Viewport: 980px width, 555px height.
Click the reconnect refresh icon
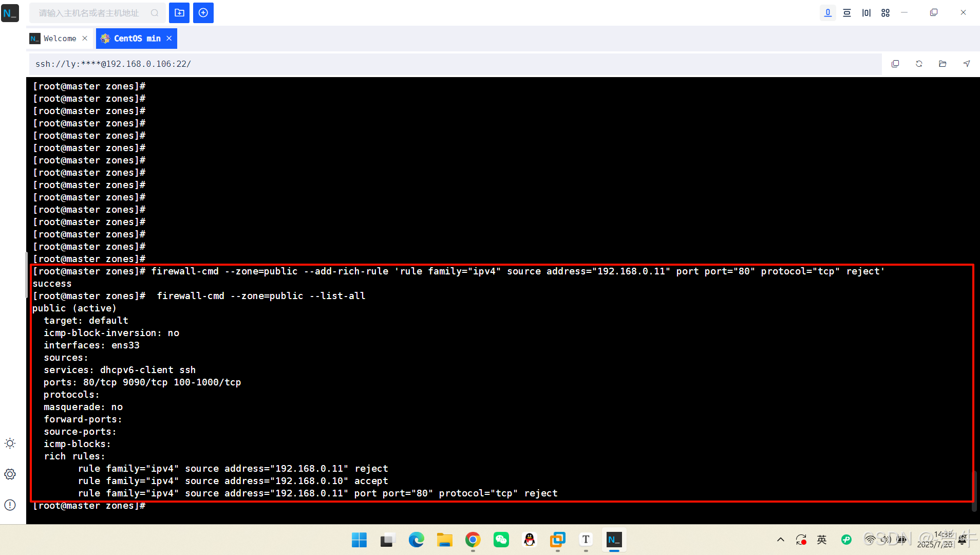click(x=919, y=64)
